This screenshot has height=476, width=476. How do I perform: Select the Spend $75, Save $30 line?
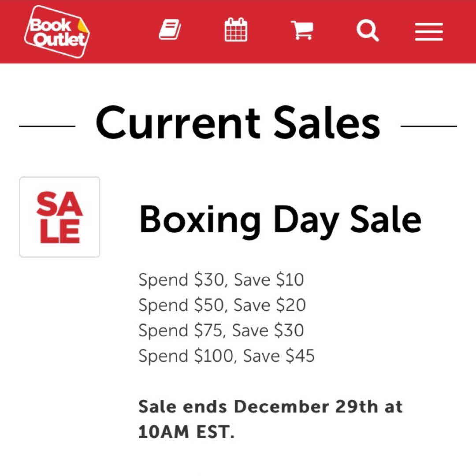221,331
